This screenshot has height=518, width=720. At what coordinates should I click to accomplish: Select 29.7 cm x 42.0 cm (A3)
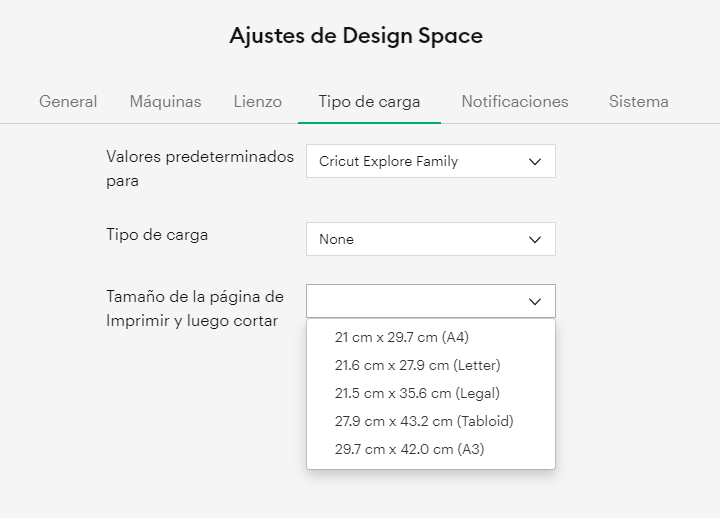pos(409,449)
